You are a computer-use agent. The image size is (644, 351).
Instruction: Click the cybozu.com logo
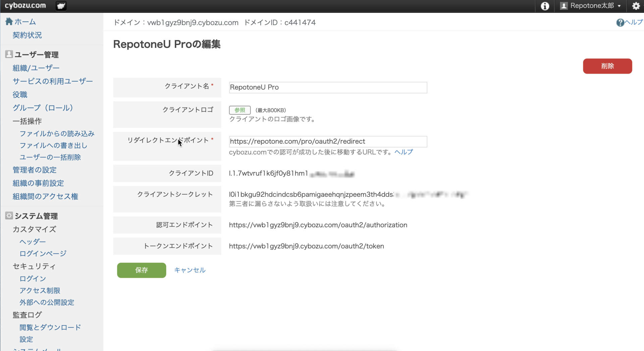[25, 5]
